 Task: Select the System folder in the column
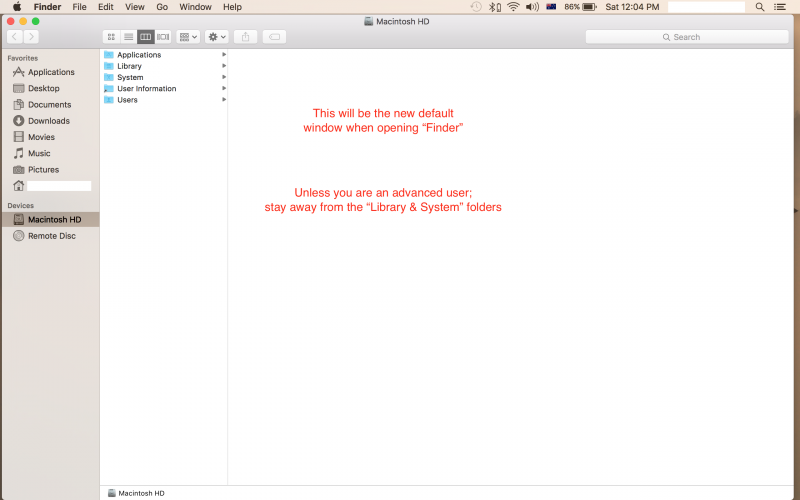164,77
